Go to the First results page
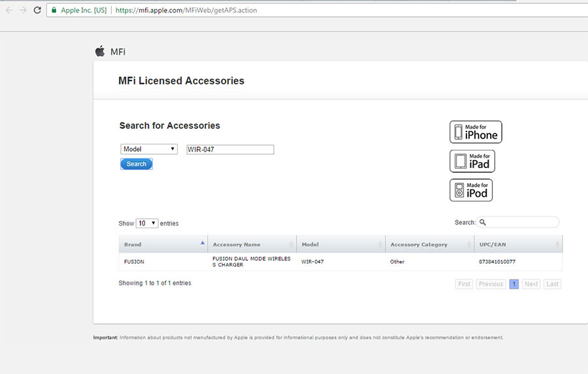Viewport: 588px width, 374px height. (x=464, y=284)
